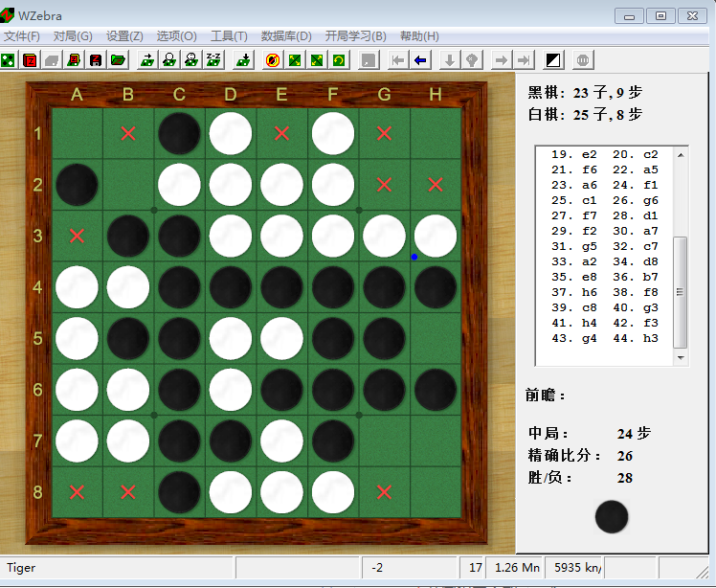Place a black disc on marked square A8

pyautogui.click(x=77, y=492)
